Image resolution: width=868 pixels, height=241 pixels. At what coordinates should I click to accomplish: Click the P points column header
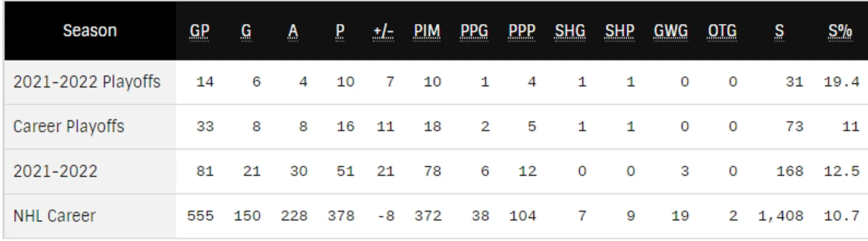click(x=339, y=31)
